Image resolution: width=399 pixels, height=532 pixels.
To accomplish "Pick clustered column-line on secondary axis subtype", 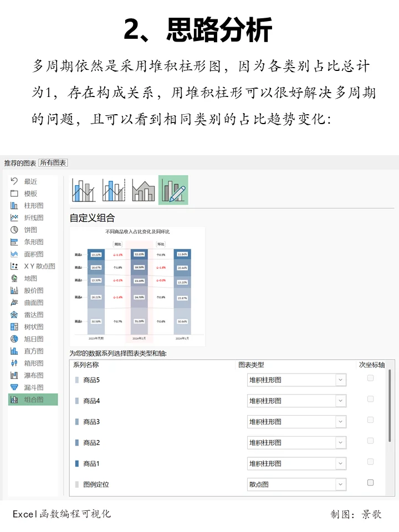I will click(114, 190).
